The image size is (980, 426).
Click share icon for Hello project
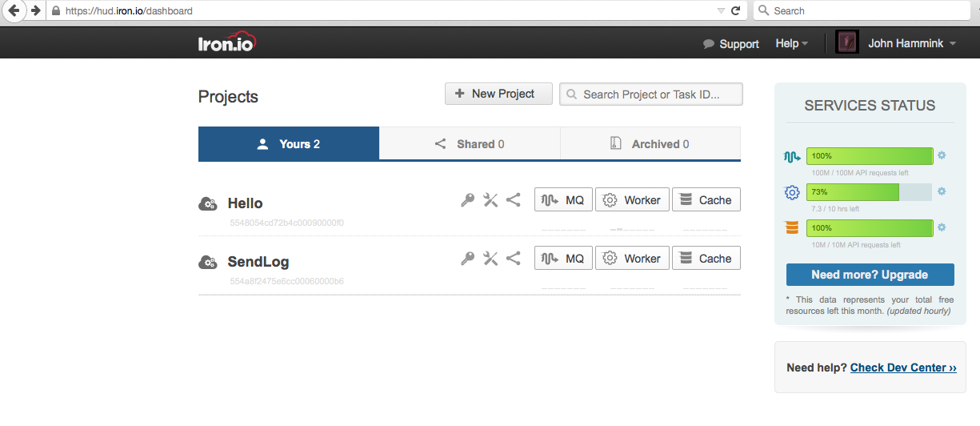514,200
